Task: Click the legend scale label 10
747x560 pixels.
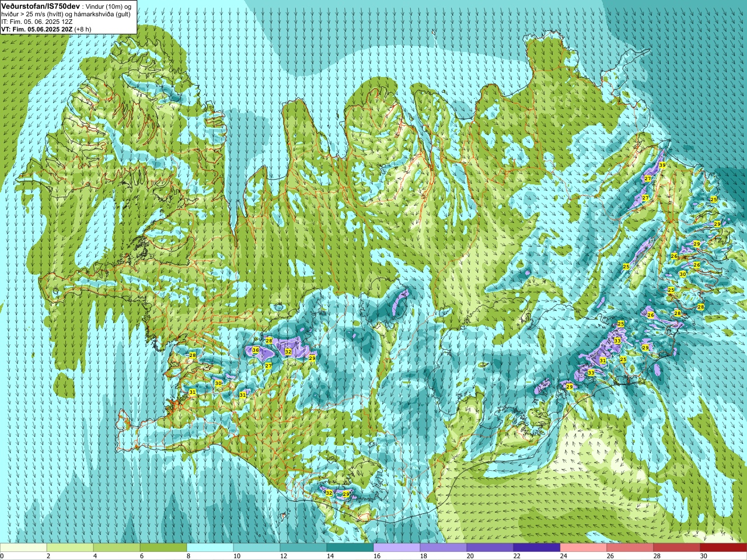Action: coord(237,556)
